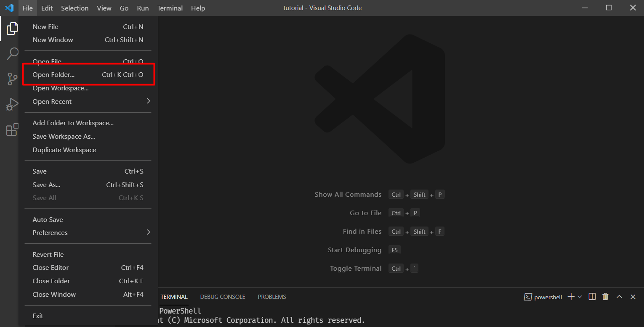Open the View menu
Screen dimensions: 644x327
coord(104,8)
